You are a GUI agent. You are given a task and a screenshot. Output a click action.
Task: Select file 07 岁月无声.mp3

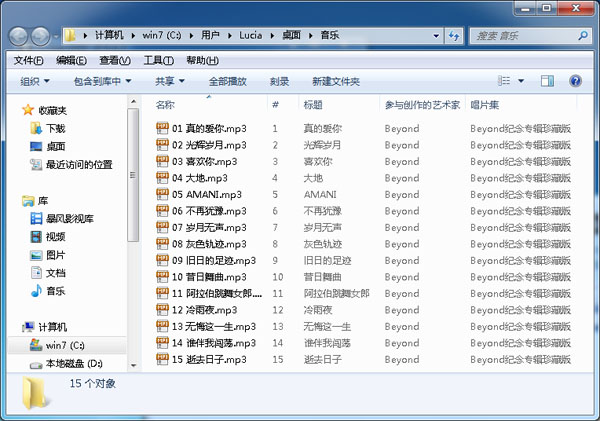(x=201, y=227)
